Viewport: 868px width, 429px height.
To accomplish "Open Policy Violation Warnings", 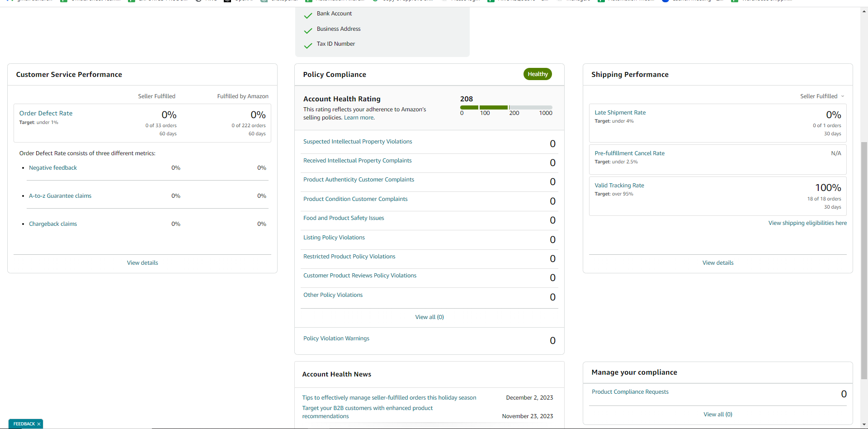I will pyautogui.click(x=336, y=338).
